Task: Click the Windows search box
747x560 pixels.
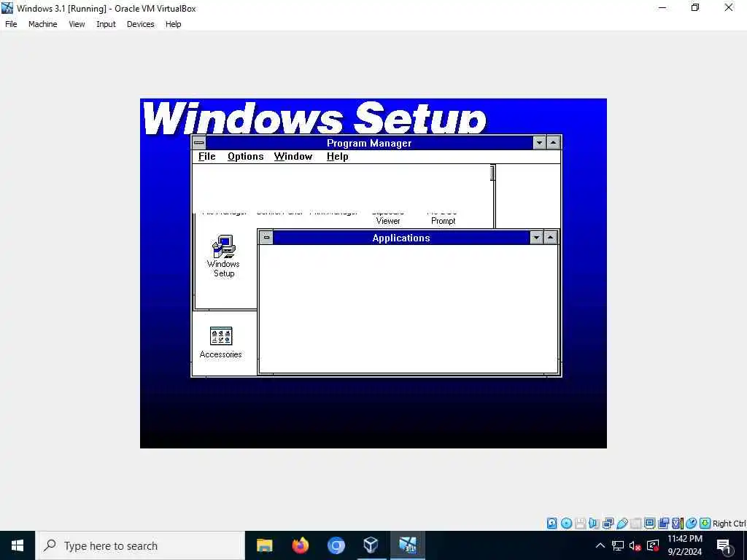Action: pos(140,545)
